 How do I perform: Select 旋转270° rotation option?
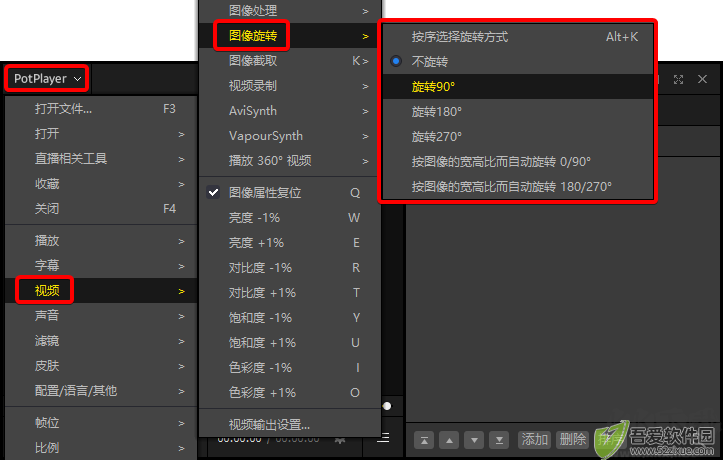[x=518, y=136]
